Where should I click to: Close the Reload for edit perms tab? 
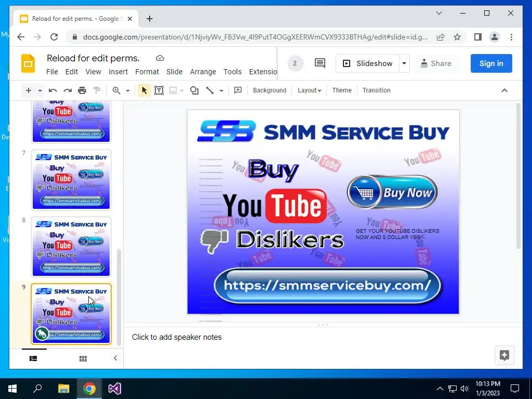coord(129,19)
